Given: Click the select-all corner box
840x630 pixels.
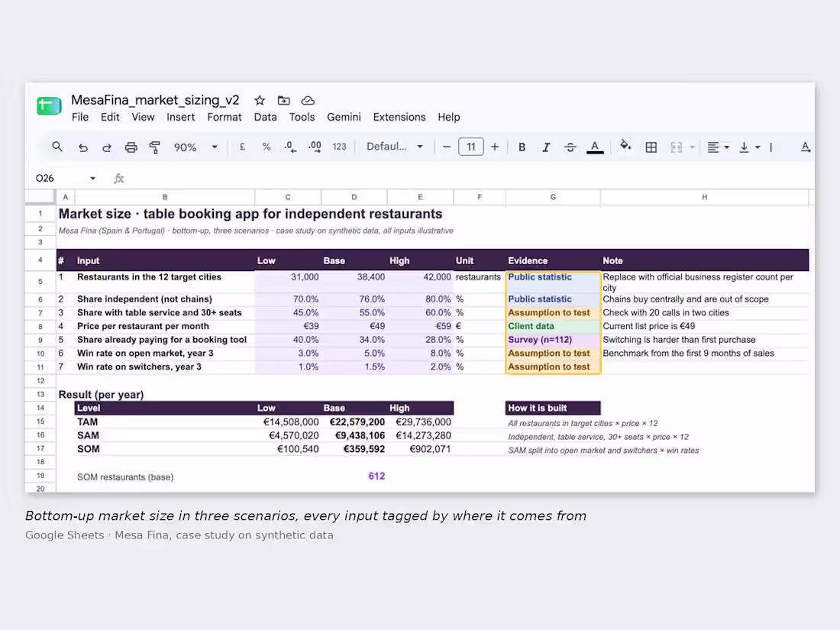Looking at the screenshot, I should coord(40,197).
